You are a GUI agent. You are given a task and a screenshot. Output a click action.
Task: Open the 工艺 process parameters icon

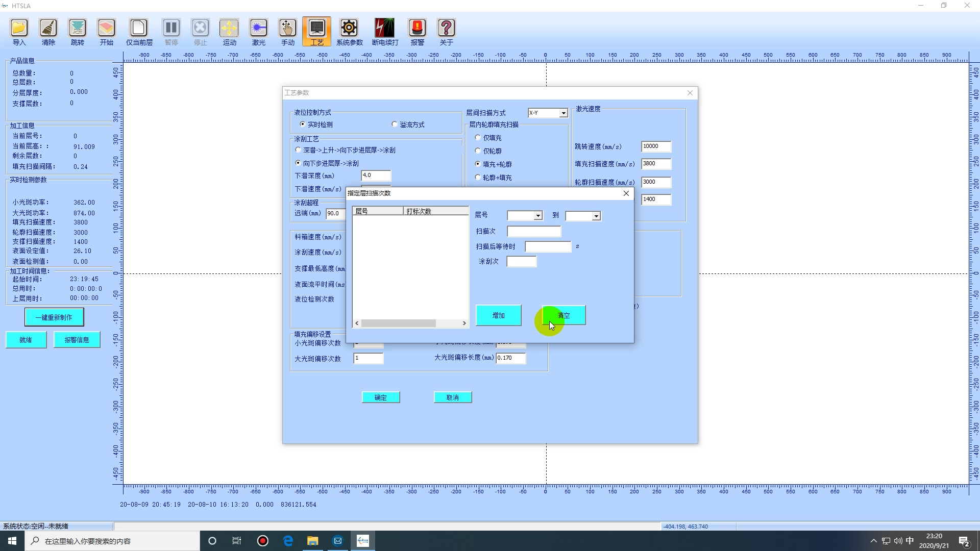pyautogui.click(x=316, y=32)
